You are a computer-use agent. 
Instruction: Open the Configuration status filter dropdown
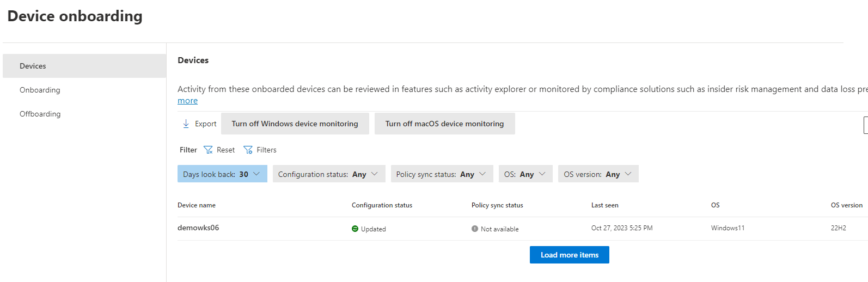click(328, 174)
